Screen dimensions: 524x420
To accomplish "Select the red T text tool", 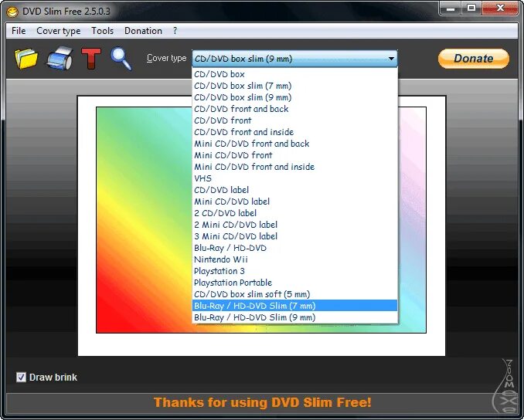I will (x=91, y=59).
